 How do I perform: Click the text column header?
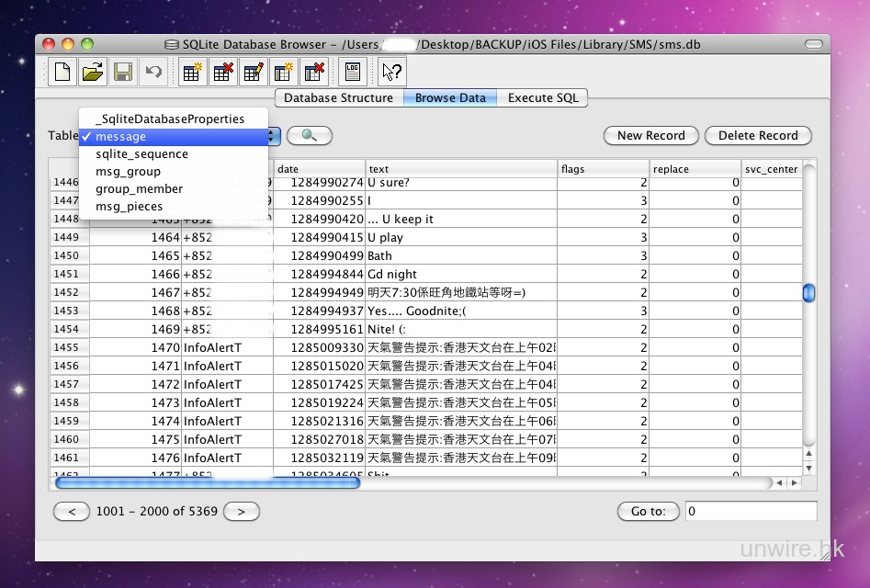[461, 169]
